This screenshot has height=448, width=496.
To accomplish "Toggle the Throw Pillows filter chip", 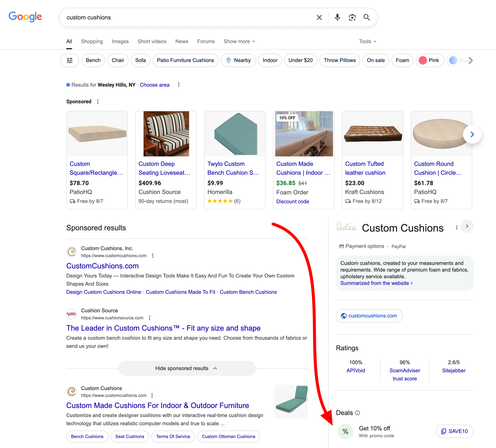I will point(339,60).
